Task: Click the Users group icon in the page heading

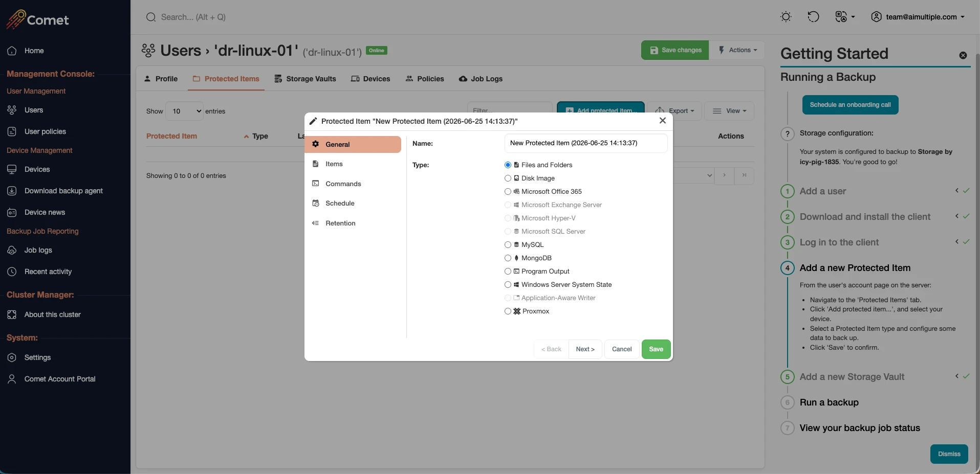Action: pos(148,50)
